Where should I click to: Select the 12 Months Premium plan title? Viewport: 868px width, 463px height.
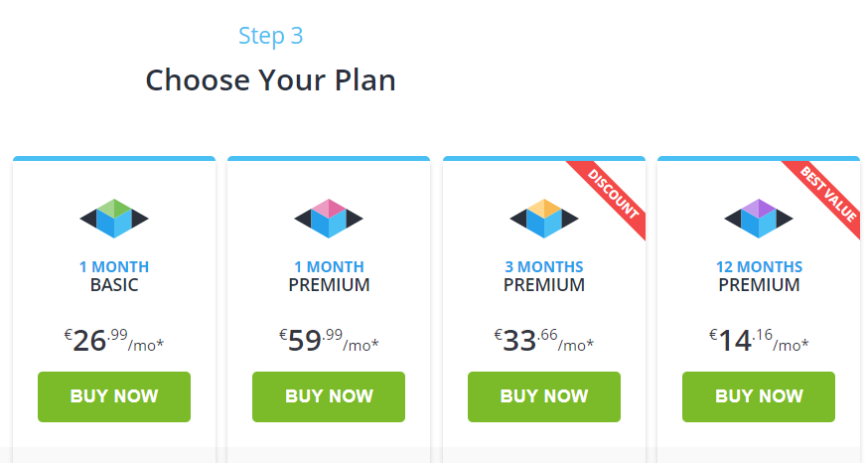click(x=759, y=276)
